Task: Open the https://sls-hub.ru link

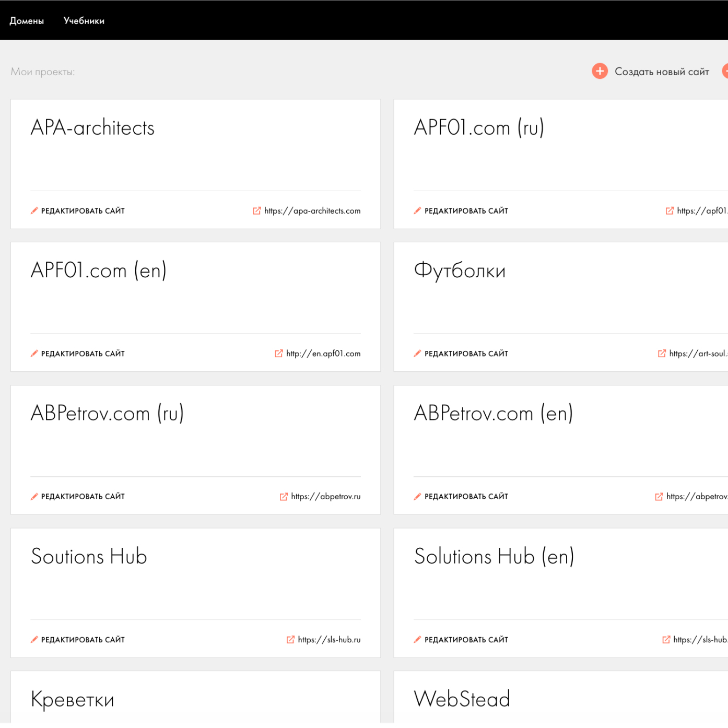Action: 329,640
